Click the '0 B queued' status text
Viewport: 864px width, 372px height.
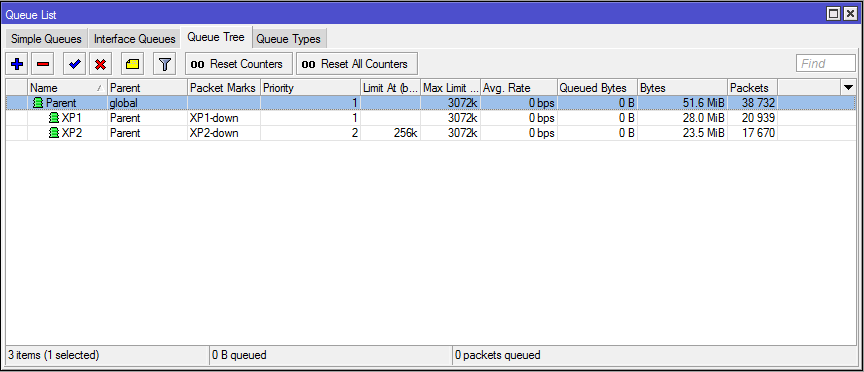coord(239,355)
